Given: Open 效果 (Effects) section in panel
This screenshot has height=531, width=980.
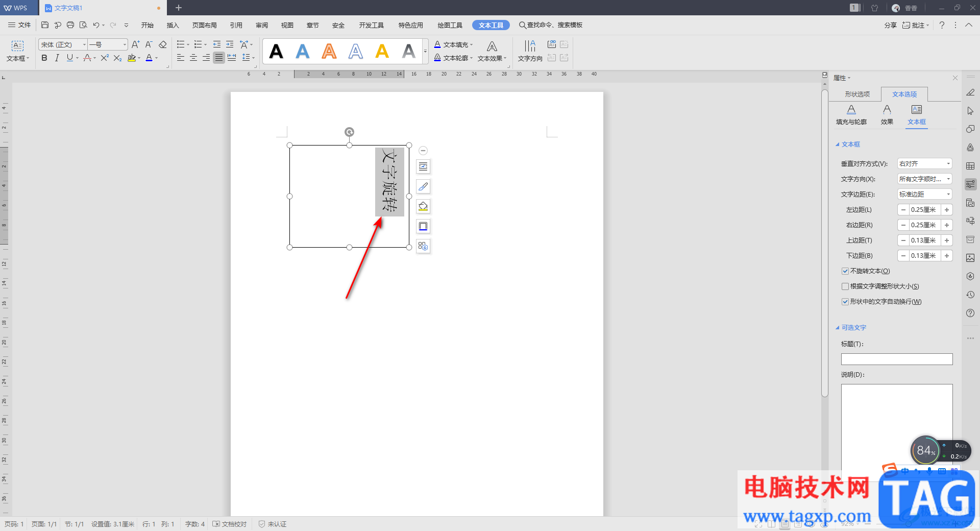Looking at the screenshot, I should [887, 115].
